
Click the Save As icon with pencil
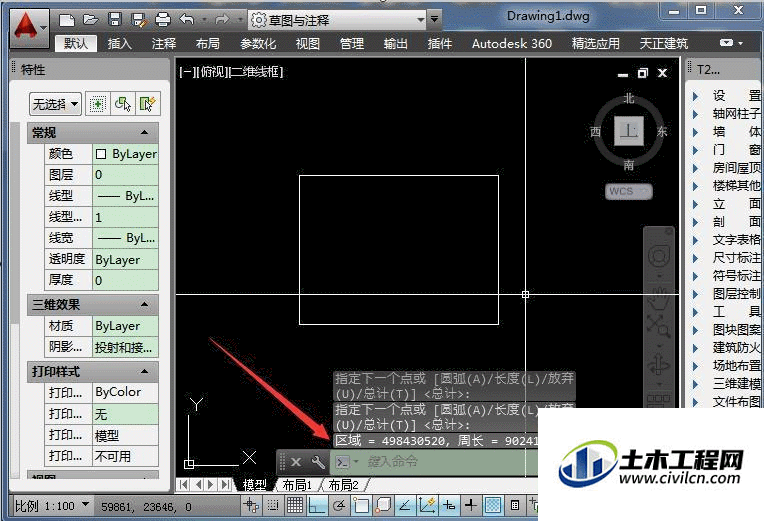click(x=139, y=20)
